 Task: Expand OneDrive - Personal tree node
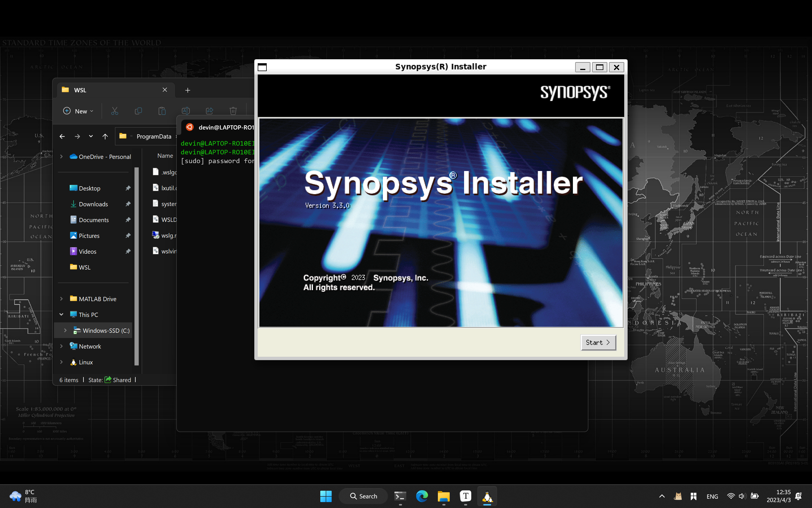[61, 157]
